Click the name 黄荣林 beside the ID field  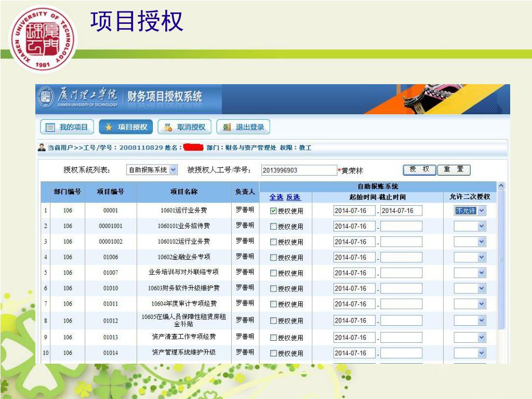click(352, 170)
